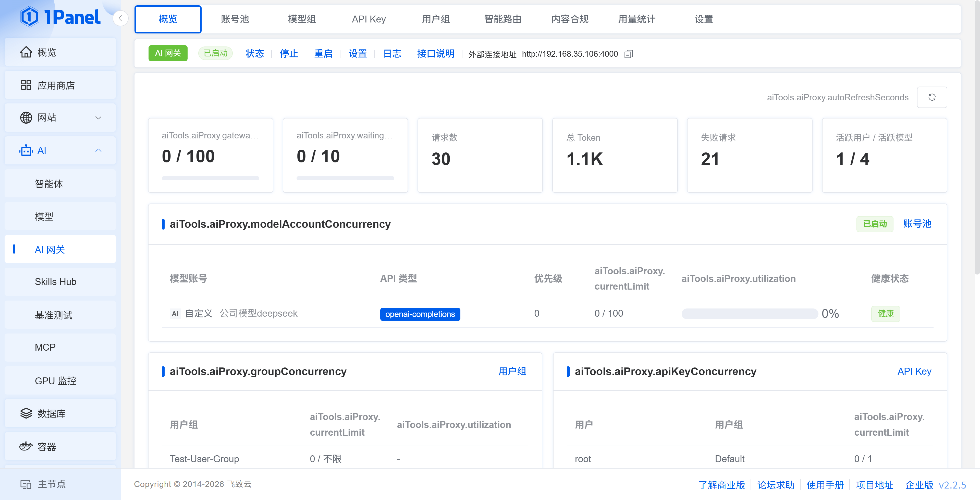980x500 pixels.
Task: Open the 日志 link
Action: click(392, 54)
